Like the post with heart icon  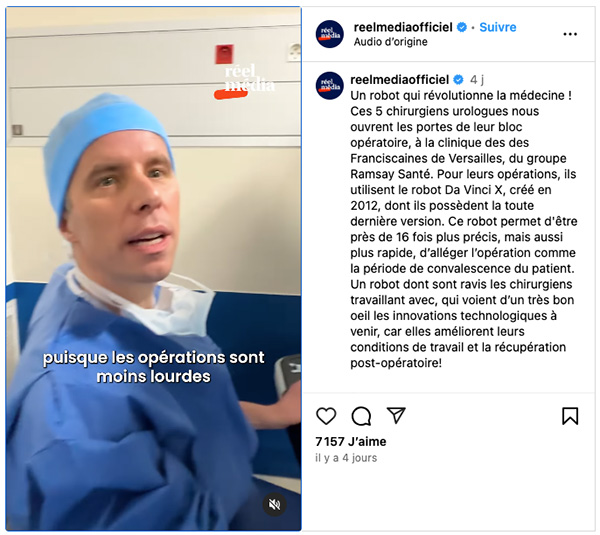pyautogui.click(x=326, y=416)
